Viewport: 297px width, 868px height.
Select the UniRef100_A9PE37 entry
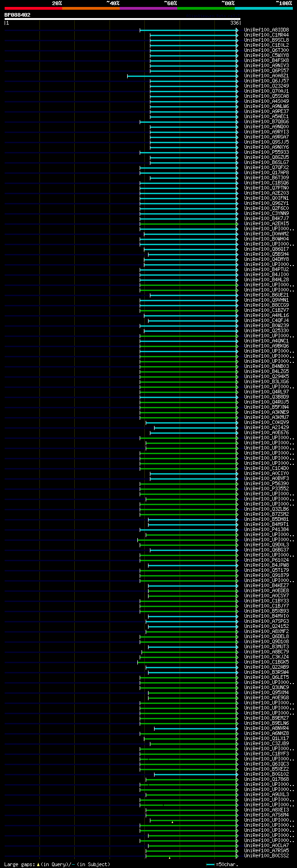[x=266, y=112]
